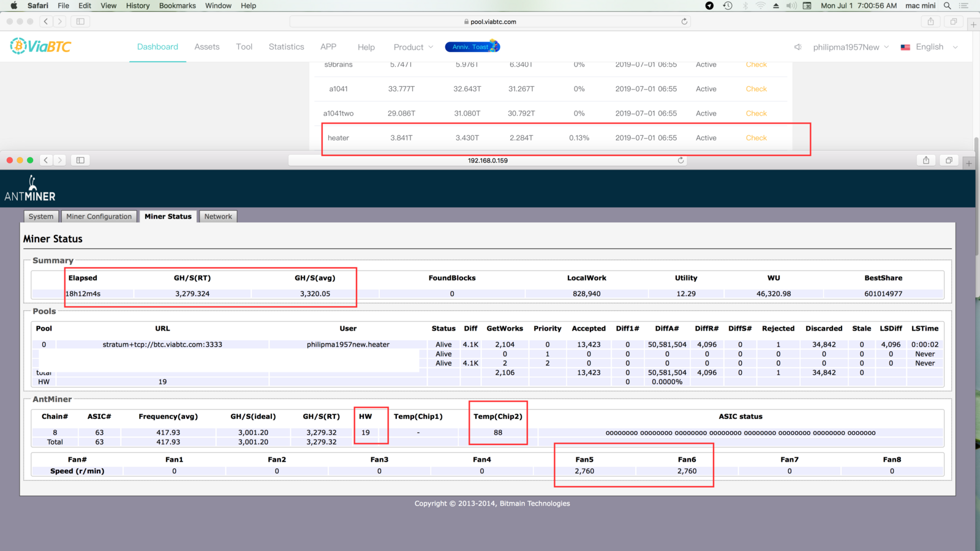
Task: Open the View menu
Action: click(x=108, y=6)
